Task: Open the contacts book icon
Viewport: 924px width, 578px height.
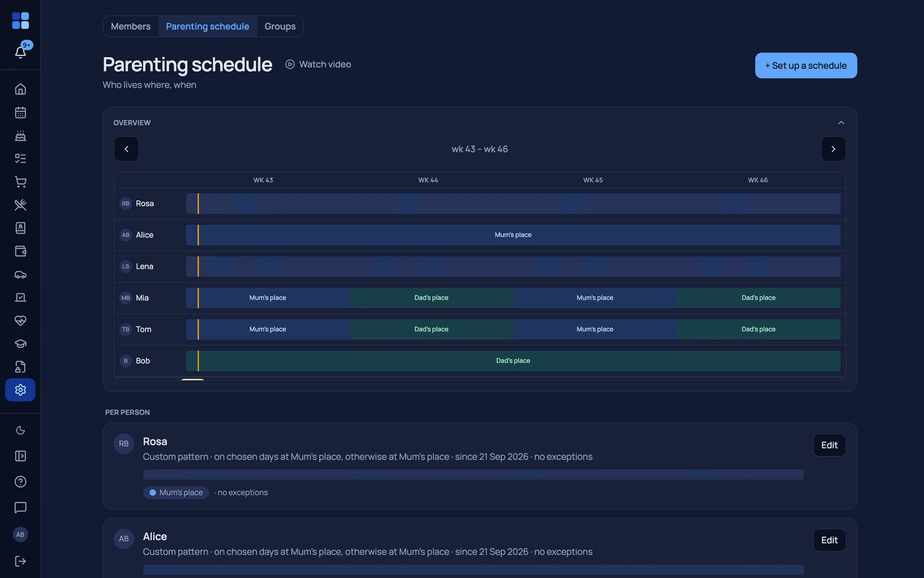Action: 20,228
